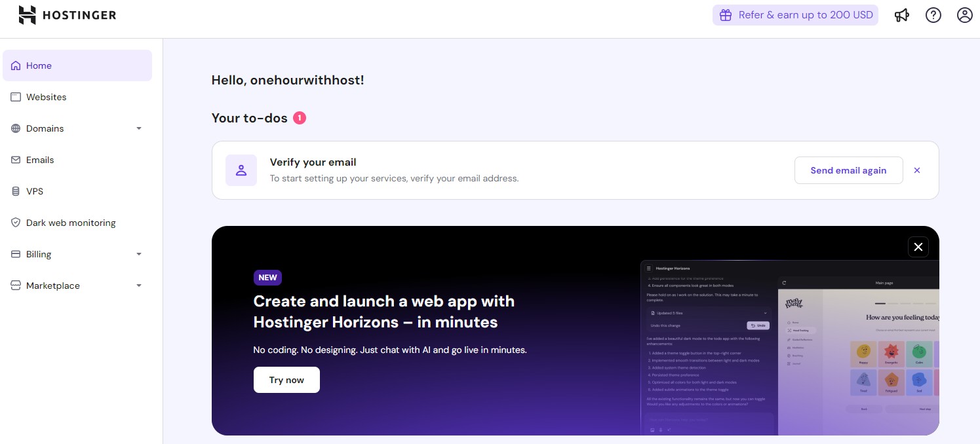This screenshot has width=980, height=444.
Task: Close the Hostinger Horizons banner
Action: [918, 247]
